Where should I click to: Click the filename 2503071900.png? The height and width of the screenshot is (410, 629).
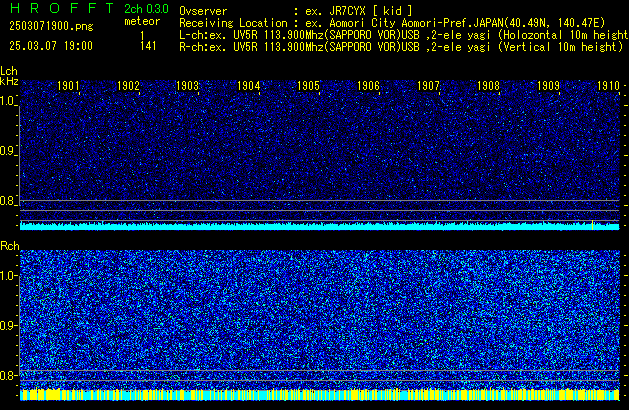[51, 26]
